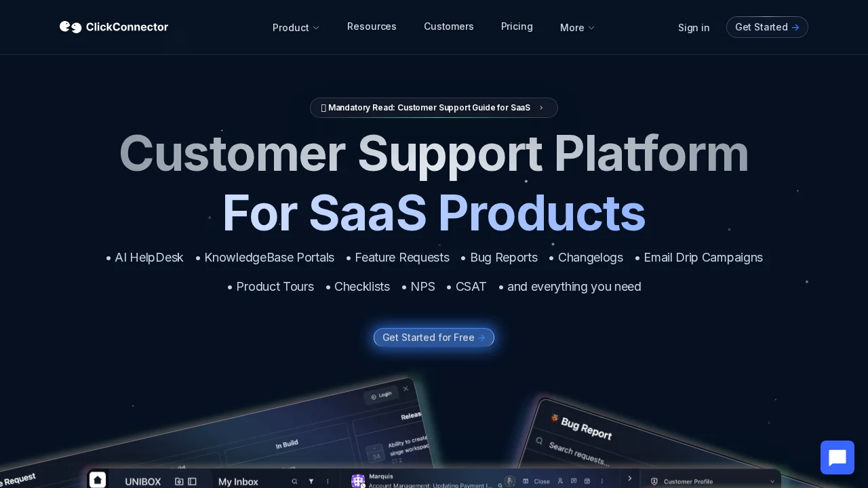Click the Login button in the roadmap card
This screenshot has width=868, height=488.
tap(381, 396)
